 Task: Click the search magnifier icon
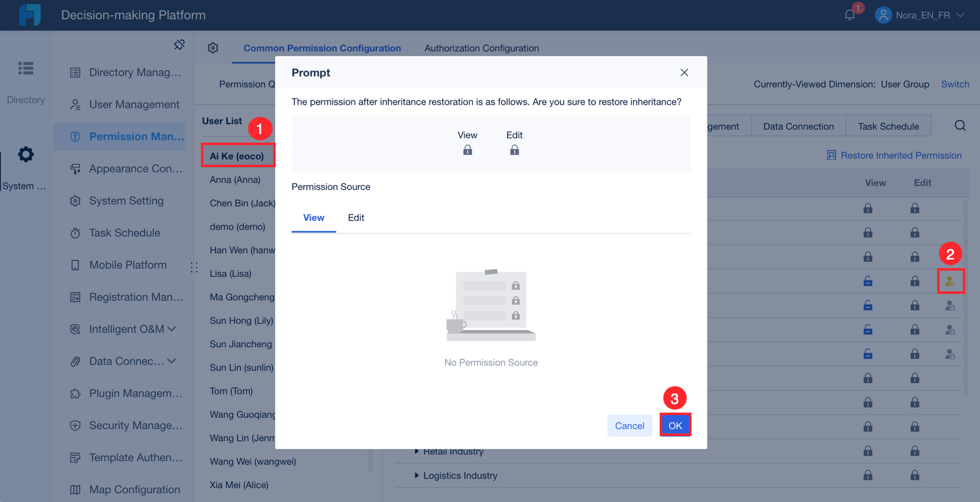tap(960, 125)
